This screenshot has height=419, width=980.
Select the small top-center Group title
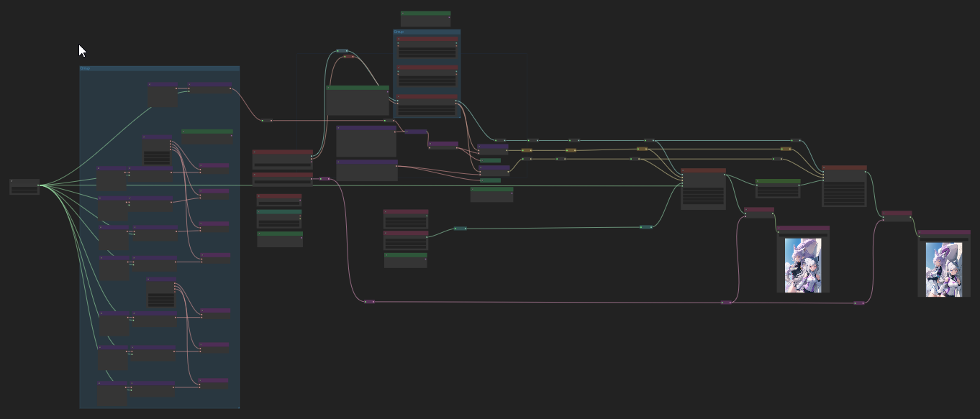(399, 32)
